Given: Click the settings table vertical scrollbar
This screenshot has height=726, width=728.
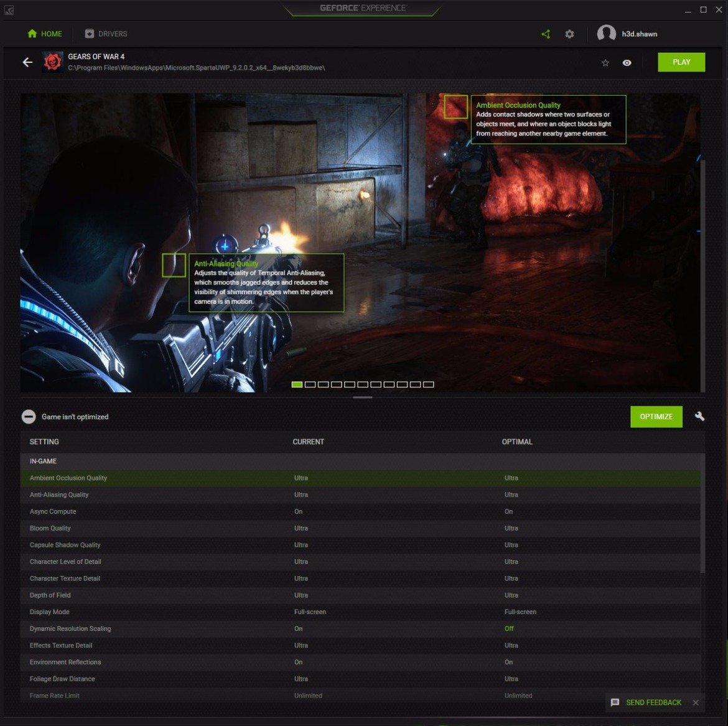Looking at the screenshot, I should pyautogui.click(x=702, y=513).
